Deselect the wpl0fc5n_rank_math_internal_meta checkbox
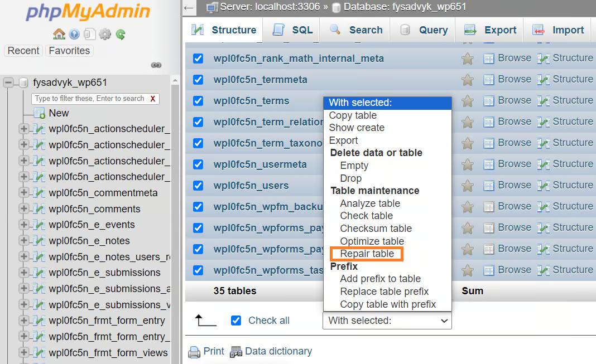Screen dimensions: 596x364 pos(198,59)
